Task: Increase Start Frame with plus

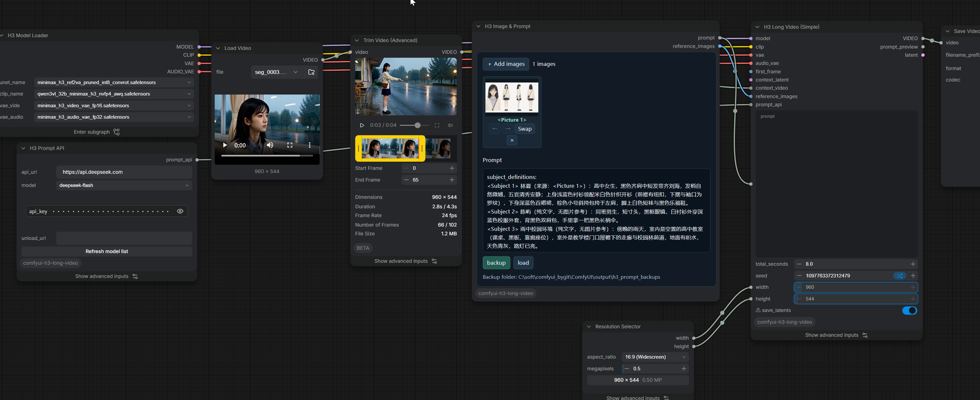Action: click(452, 168)
